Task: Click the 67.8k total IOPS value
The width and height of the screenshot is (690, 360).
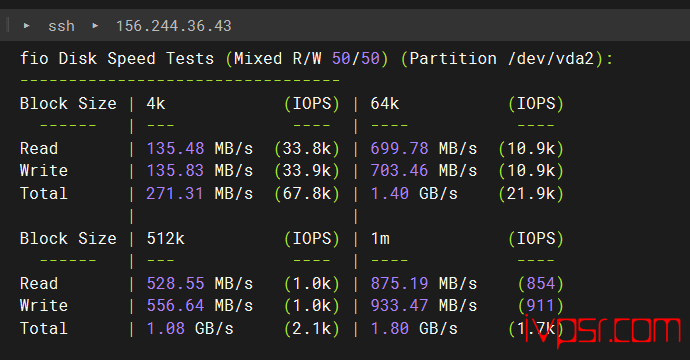Action: [x=307, y=194]
